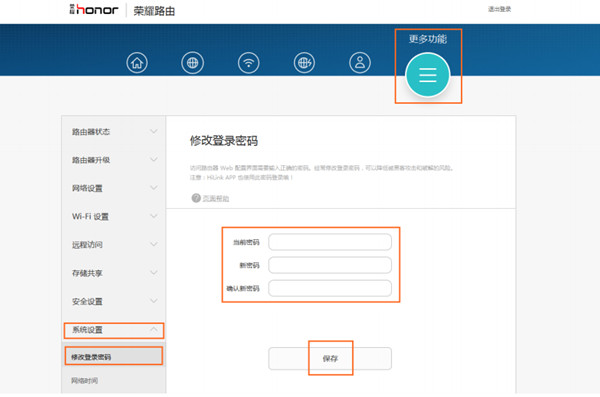Expand 安全设置 chevron in sidebar
Viewport: 600px width, 397px height.
coord(154,301)
